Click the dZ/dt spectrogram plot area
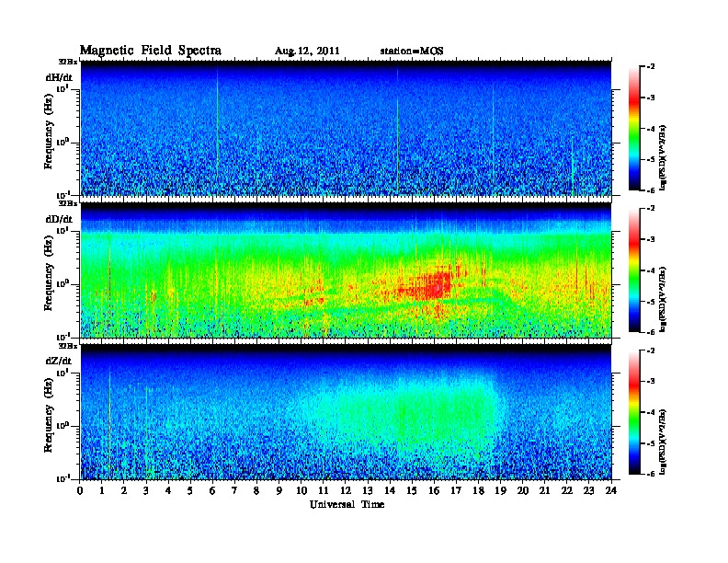728x563 pixels. pos(346,412)
